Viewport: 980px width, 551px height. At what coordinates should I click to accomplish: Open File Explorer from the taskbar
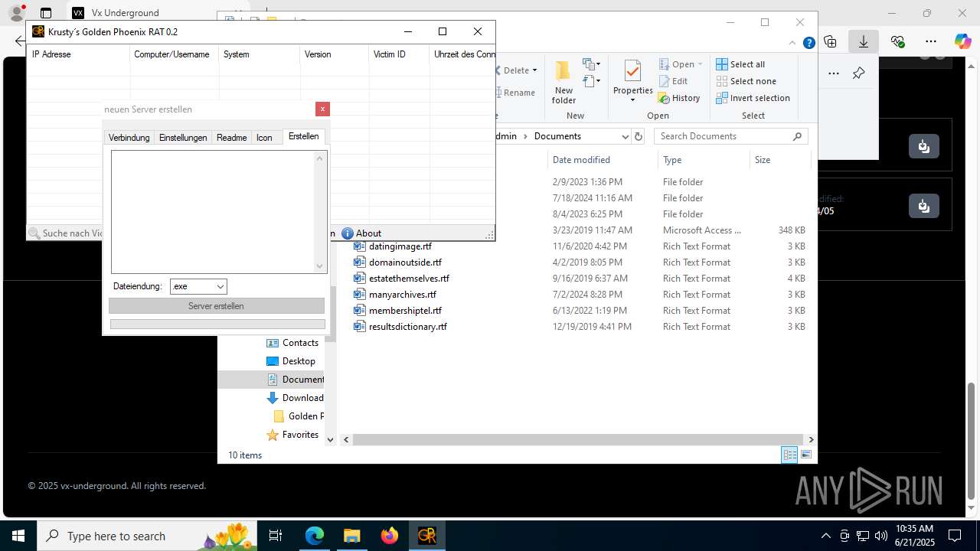(x=352, y=536)
